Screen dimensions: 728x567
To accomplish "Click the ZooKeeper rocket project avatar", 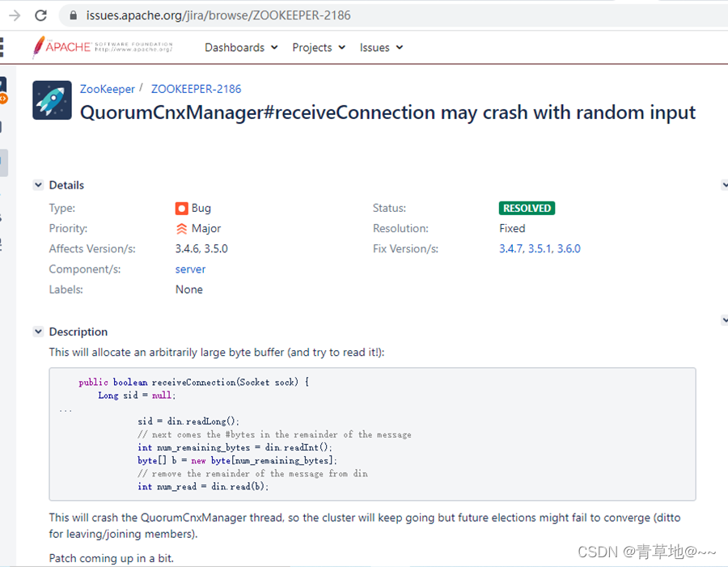I will tap(52, 100).
